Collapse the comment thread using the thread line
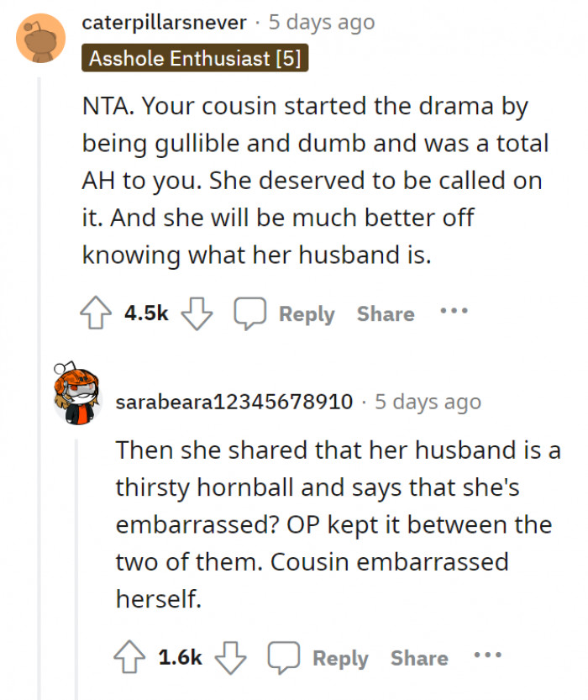 39,210
